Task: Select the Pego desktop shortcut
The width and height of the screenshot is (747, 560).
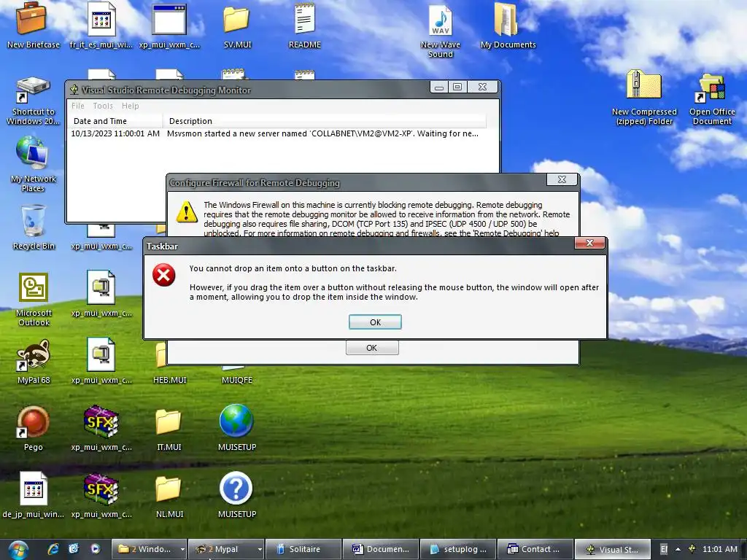Action: point(34,429)
